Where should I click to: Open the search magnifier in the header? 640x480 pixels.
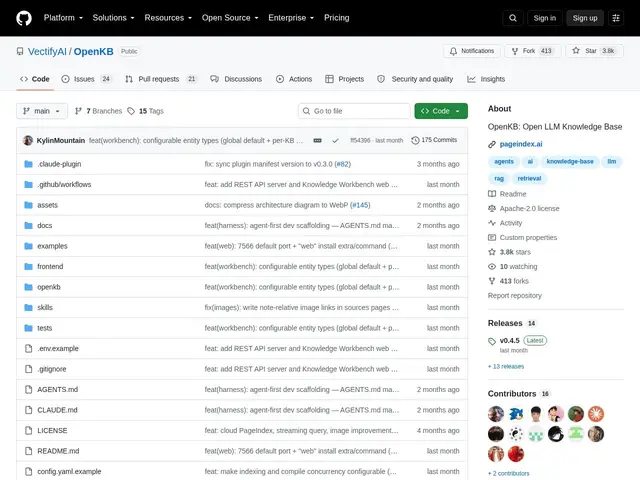513,18
